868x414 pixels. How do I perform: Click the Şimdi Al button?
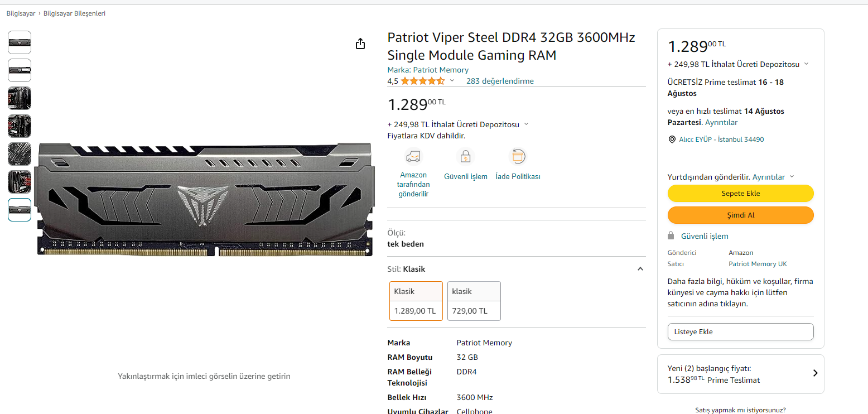click(x=740, y=215)
